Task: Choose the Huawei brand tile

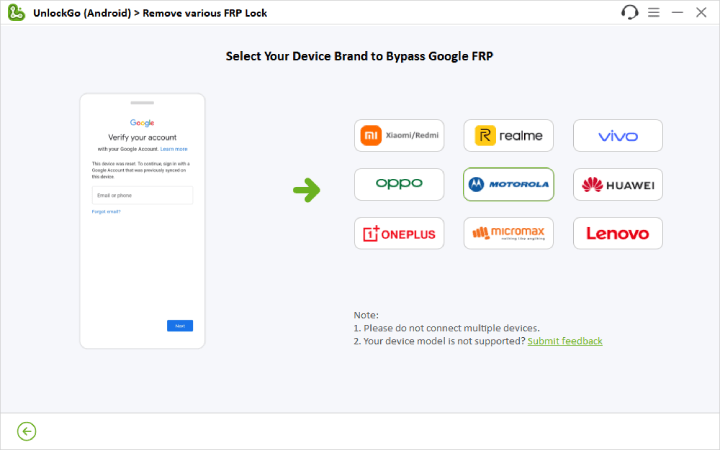Action: tap(617, 184)
